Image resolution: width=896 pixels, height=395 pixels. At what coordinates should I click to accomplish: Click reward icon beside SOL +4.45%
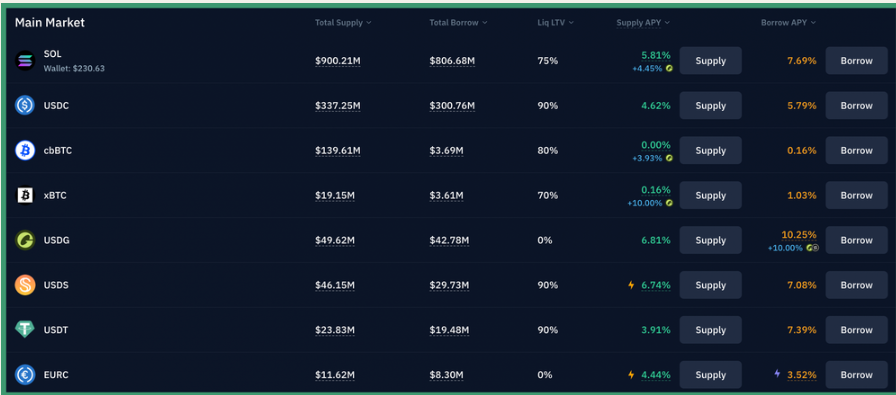pyautogui.click(x=669, y=68)
